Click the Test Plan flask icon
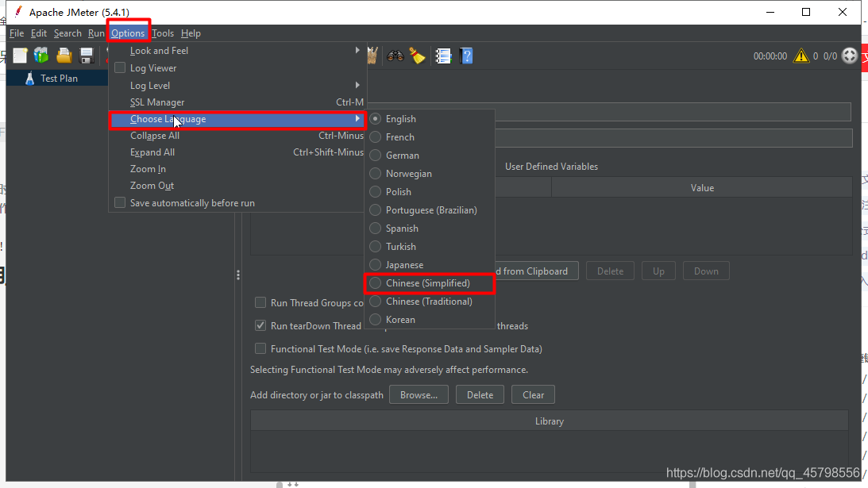 tap(30, 79)
